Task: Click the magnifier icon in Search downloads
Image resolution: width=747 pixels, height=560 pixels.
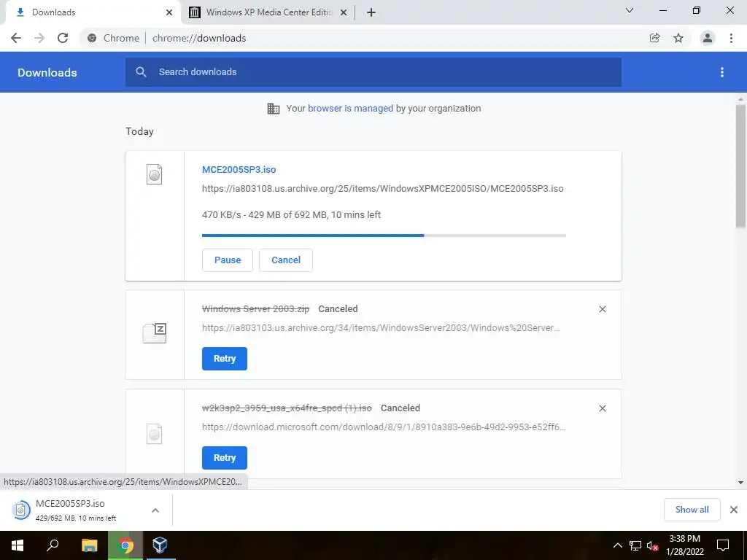Action: tap(141, 72)
